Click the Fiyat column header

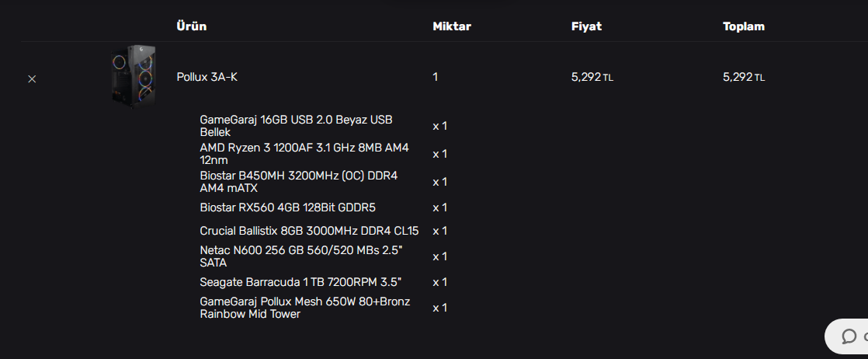[x=586, y=26]
